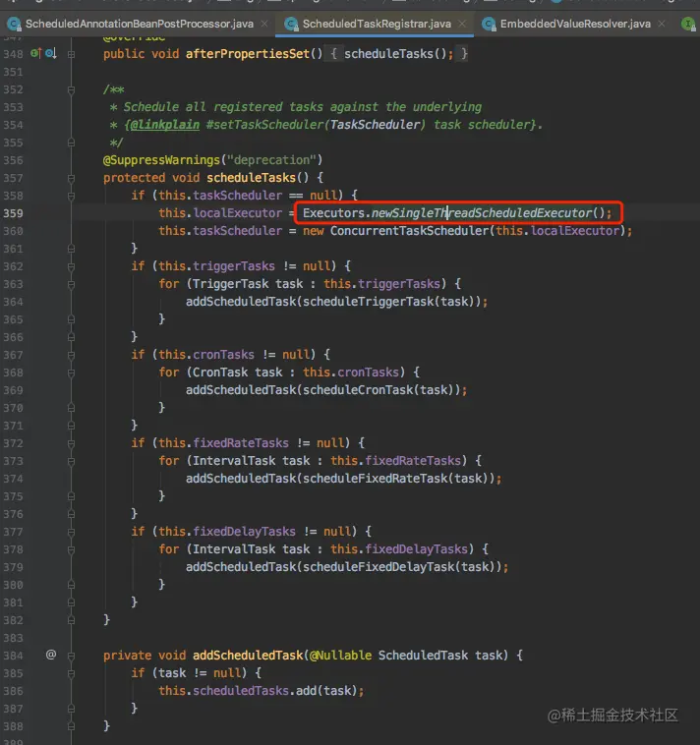Click the overridden-in-subclasses gutter icon on line 348
Image resolution: width=700 pixels, height=745 pixels.
coord(51,53)
